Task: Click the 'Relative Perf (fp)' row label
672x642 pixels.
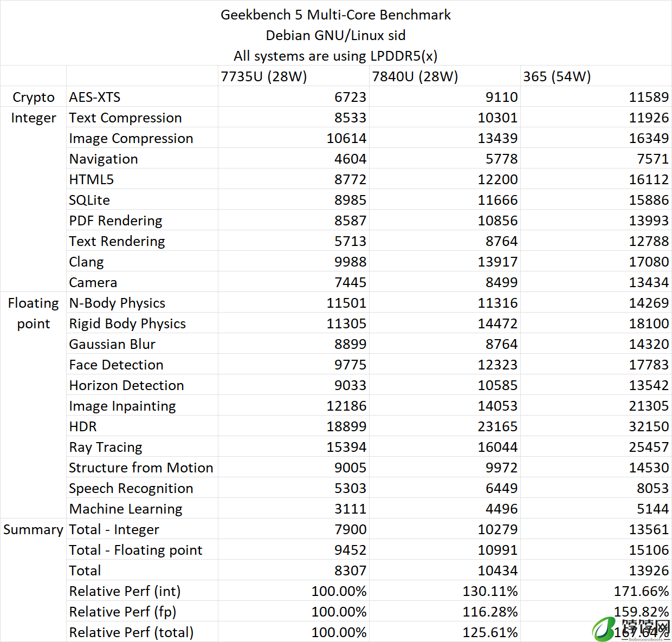Action: click(x=123, y=612)
